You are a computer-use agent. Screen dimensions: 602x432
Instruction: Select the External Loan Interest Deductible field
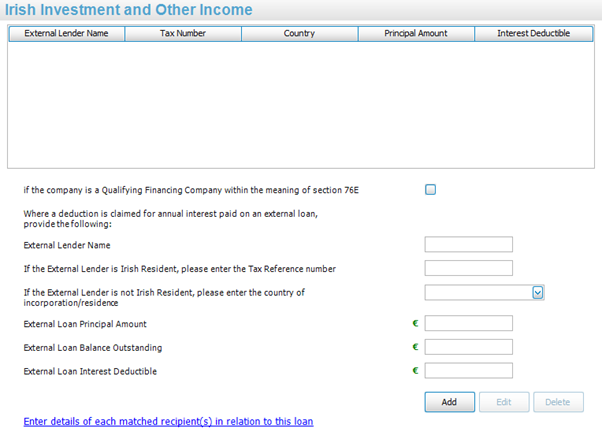[468, 371]
